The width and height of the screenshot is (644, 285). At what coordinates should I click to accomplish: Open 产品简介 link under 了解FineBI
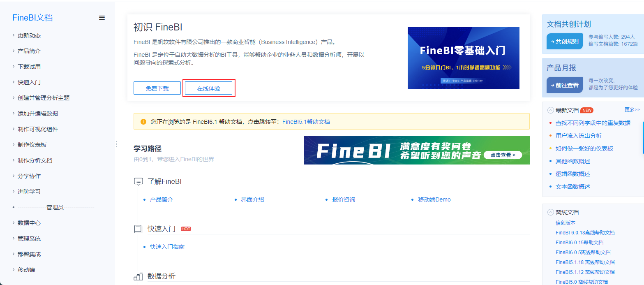pos(162,199)
